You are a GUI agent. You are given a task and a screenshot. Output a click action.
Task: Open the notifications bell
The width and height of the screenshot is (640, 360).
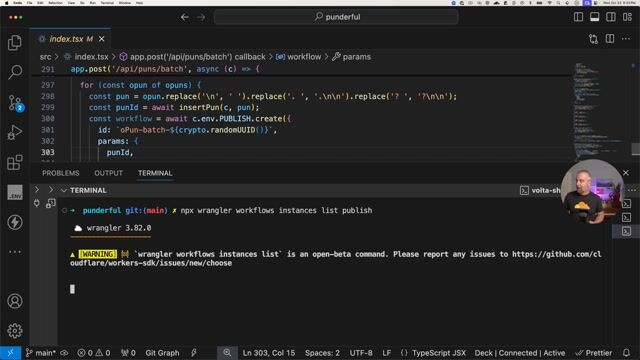(626, 353)
